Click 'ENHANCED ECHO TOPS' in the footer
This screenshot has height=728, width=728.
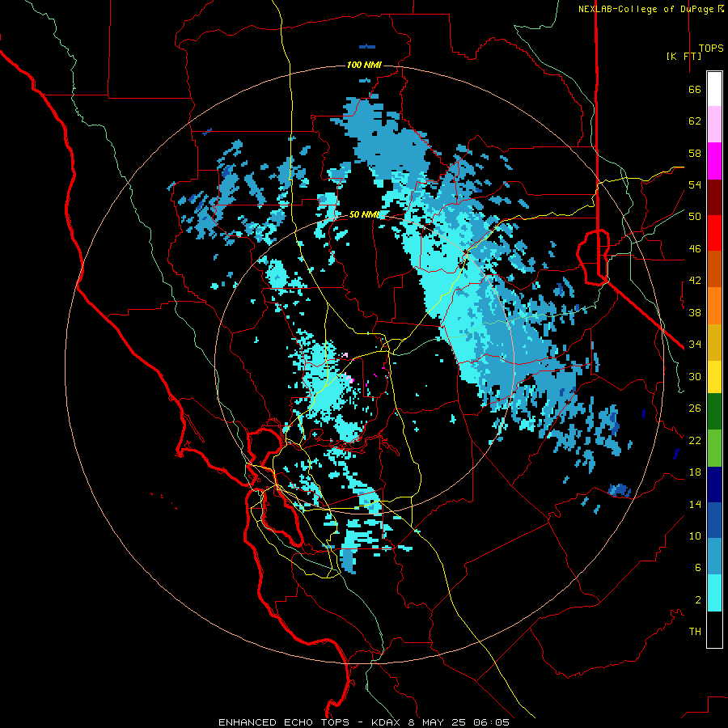point(284,722)
